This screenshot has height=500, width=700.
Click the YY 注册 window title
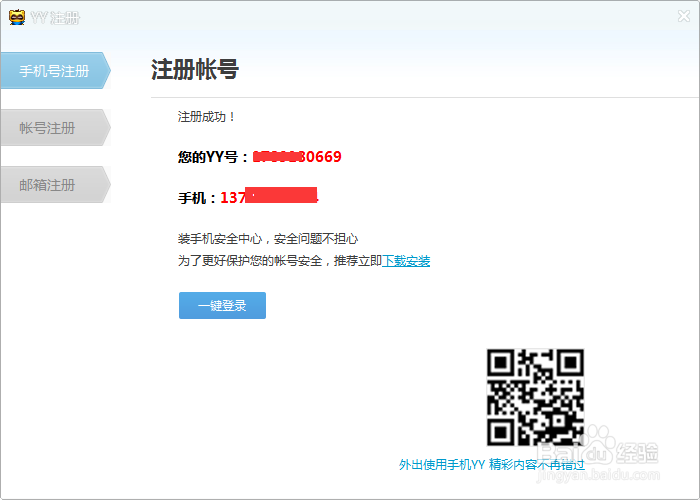point(55,18)
